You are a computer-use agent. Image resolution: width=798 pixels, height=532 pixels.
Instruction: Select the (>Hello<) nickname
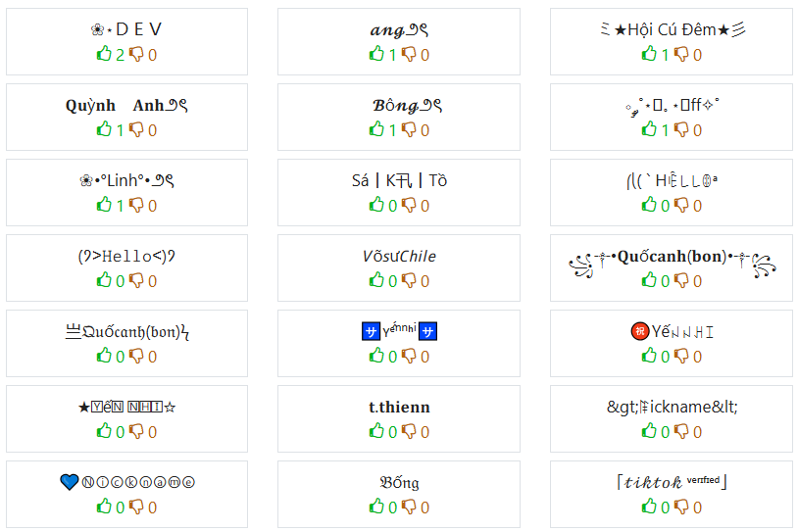pyautogui.click(x=126, y=256)
